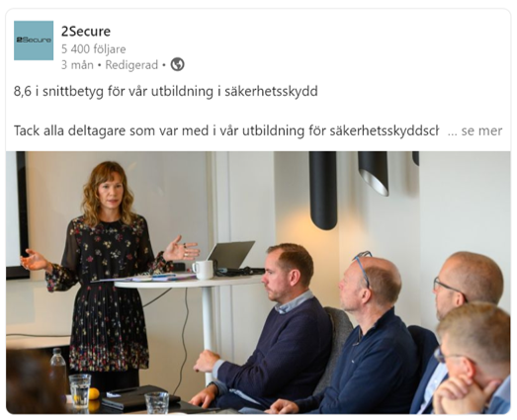This screenshot has height=420, width=517.
Task: Click the black pendant lamp in photo
Action: pyautogui.click(x=323, y=190)
